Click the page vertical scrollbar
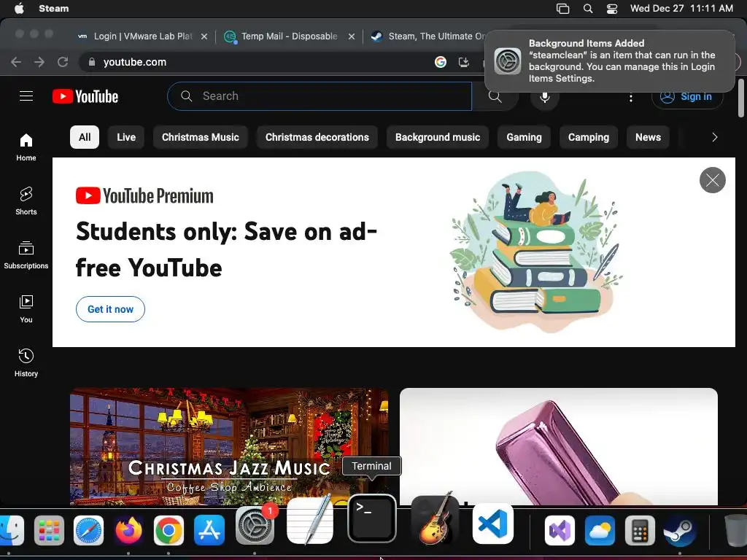The height and width of the screenshot is (560, 747). (x=741, y=98)
